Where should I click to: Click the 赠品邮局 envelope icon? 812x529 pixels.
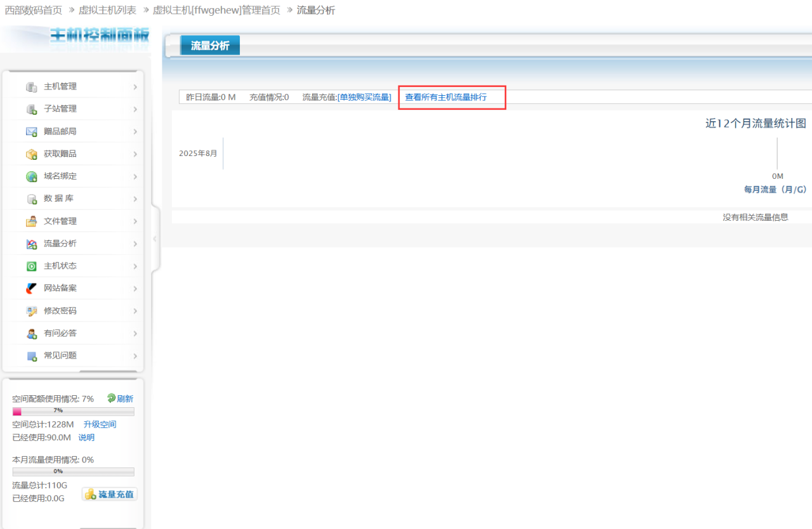[x=31, y=132]
